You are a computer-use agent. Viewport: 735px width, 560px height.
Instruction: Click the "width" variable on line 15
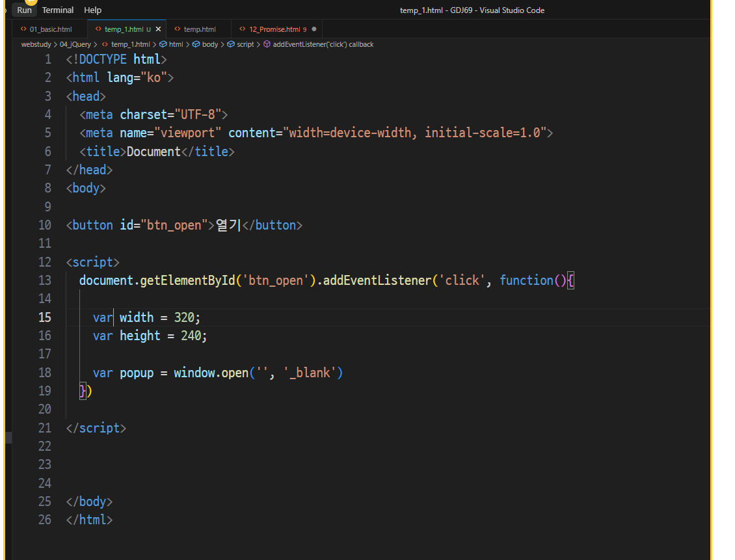click(137, 317)
